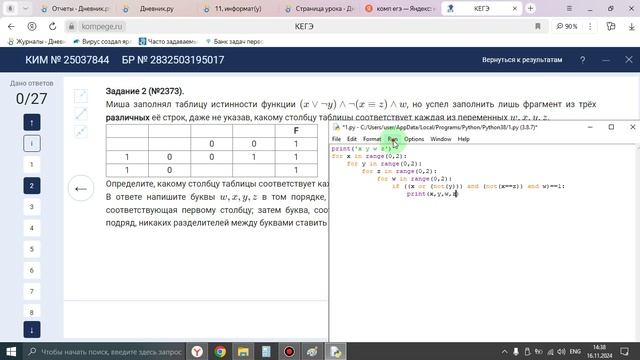640x360 pixels.
Task: Open the browser downloads panel
Action: click(631, 27)
